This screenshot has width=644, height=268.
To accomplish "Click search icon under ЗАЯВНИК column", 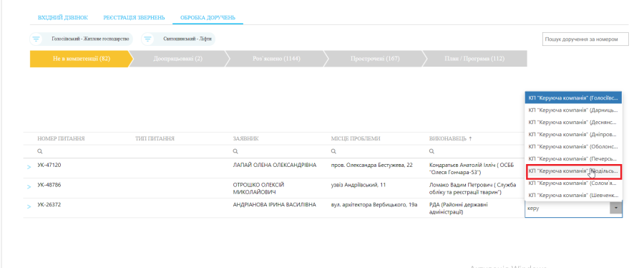I will pyautogui.click(x=235, y=152).
